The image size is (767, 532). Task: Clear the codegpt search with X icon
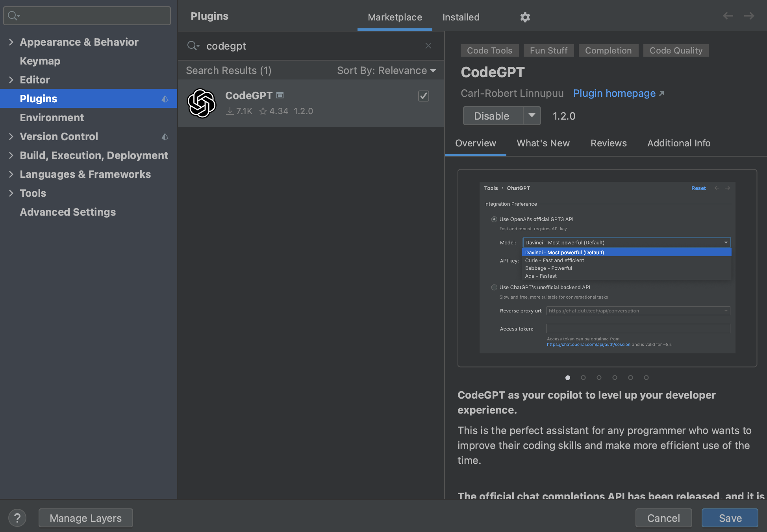click(x=428, y=46)
